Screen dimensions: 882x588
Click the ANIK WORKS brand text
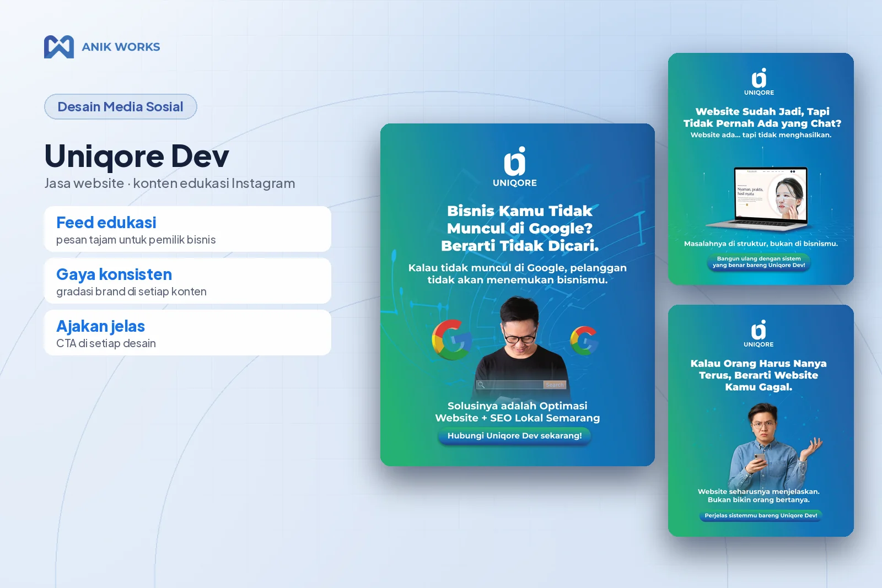121,47
